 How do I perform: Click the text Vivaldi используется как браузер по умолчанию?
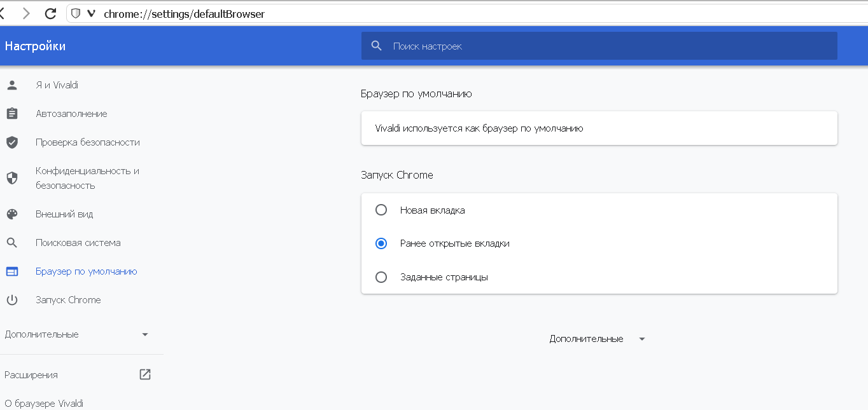pyautogui.click(x=479, y=128)
